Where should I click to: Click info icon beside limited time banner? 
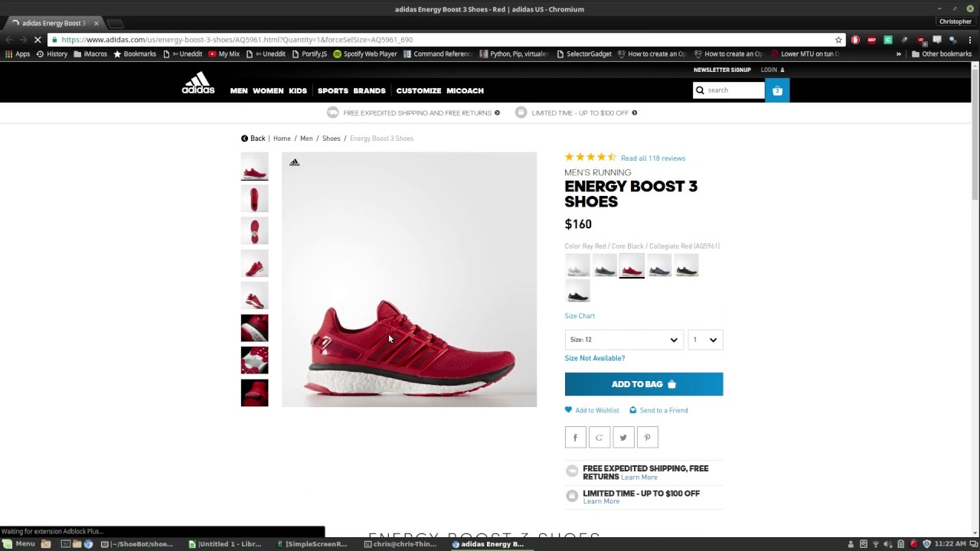tap(634, 112)
